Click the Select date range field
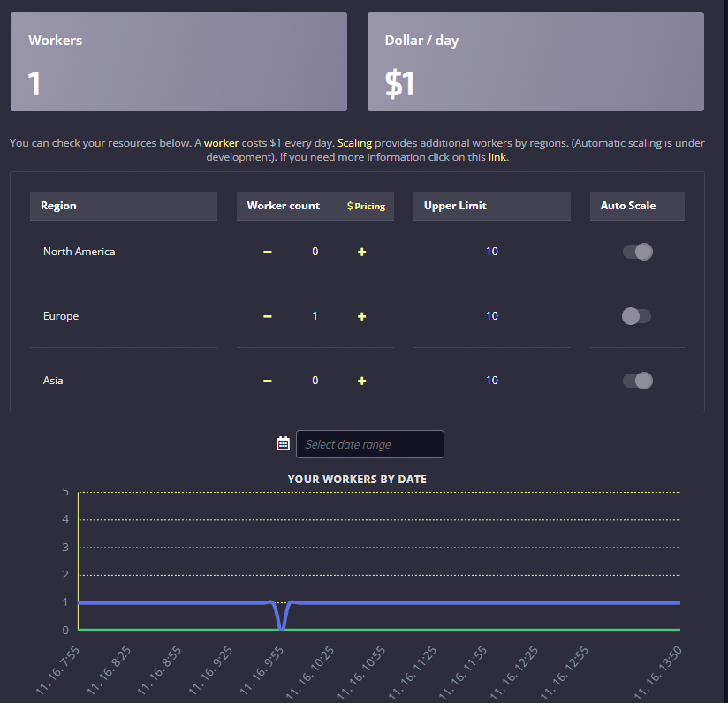The image size is (728, 703). coord(369,444)
